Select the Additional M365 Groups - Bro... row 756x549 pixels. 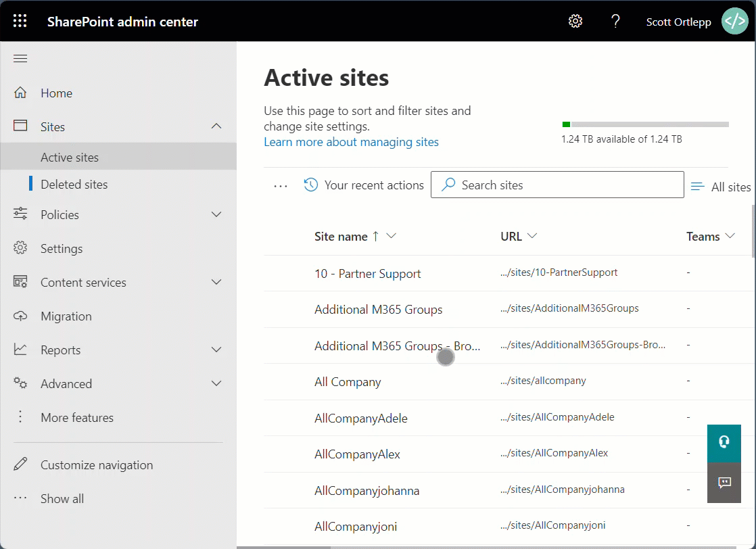coord(510,345)
